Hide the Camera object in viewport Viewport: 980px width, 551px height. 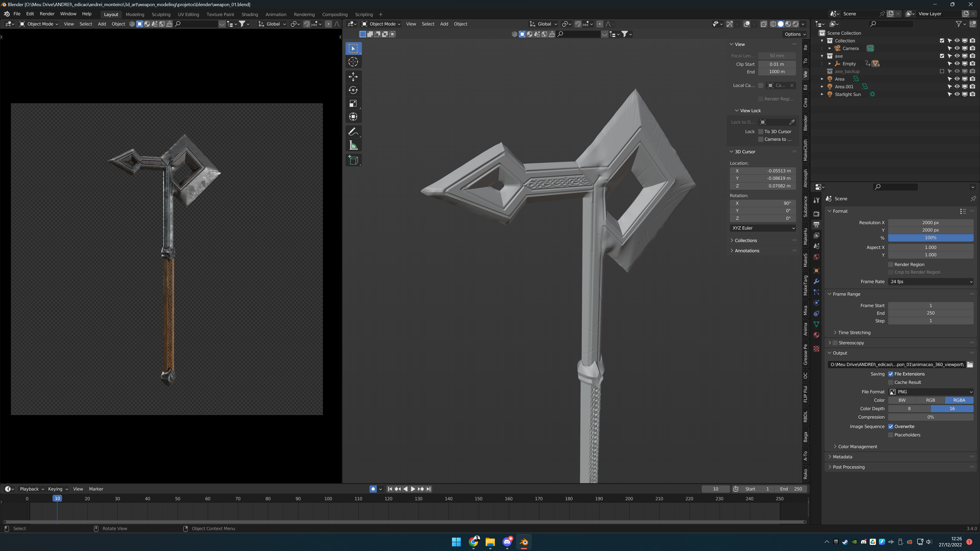pyautogui.click(x=957, y=48)
